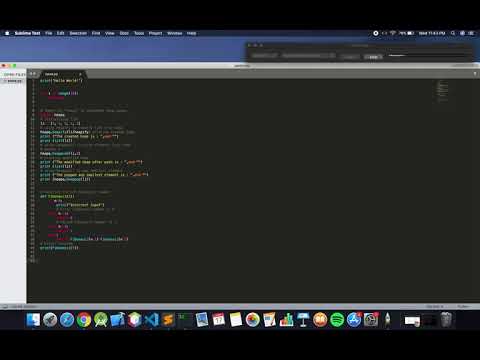
Task: Click the minimap code preview
Action: [442, 91]
